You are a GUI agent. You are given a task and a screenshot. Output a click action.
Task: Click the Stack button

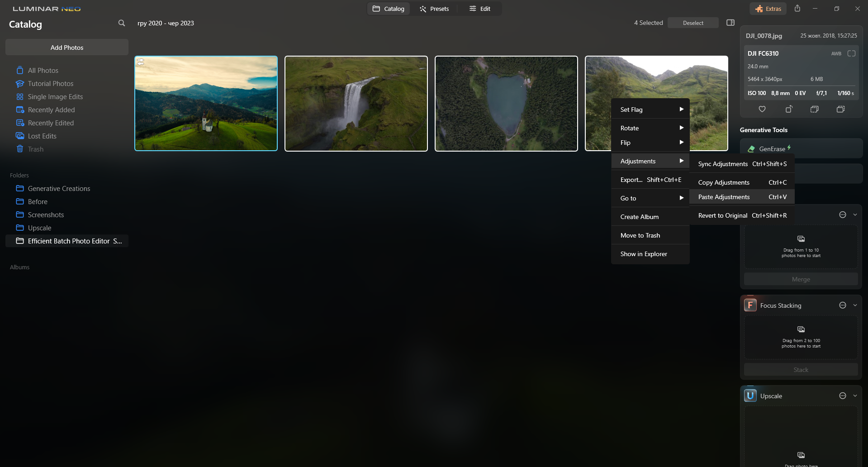pyautogui.click(x=801, y=370)
